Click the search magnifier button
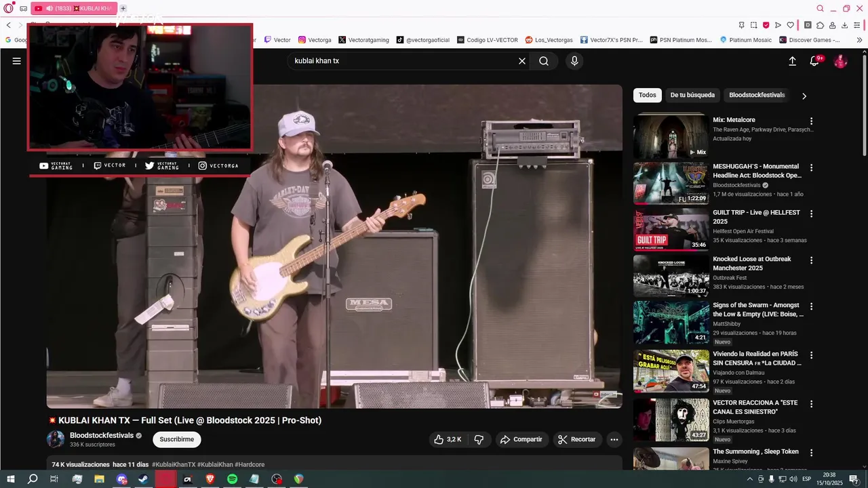The image size is (868, 488). [x=544, y=61]
